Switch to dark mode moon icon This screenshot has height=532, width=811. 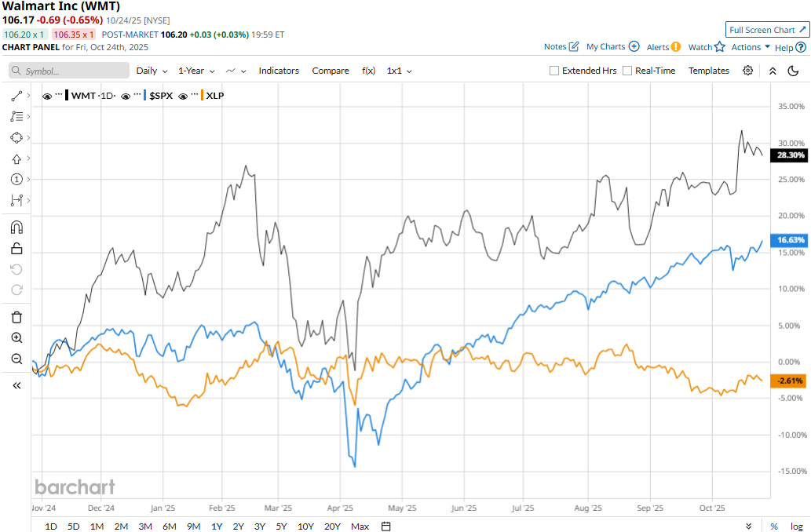[x=794, y=71]
